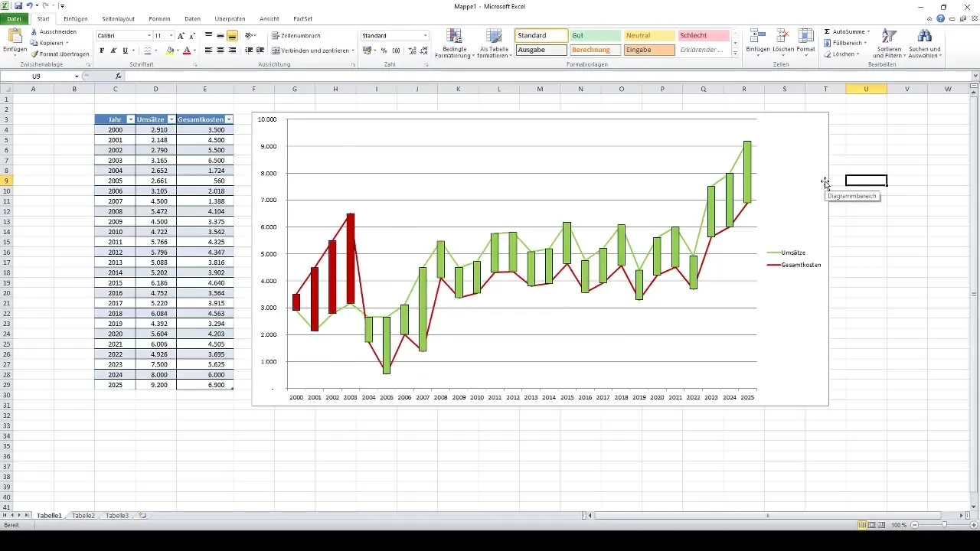The width and height of the screenshot is (980, 551).
Task: Click Suchen und Auswählen binoculars
Action: point(925,37)
